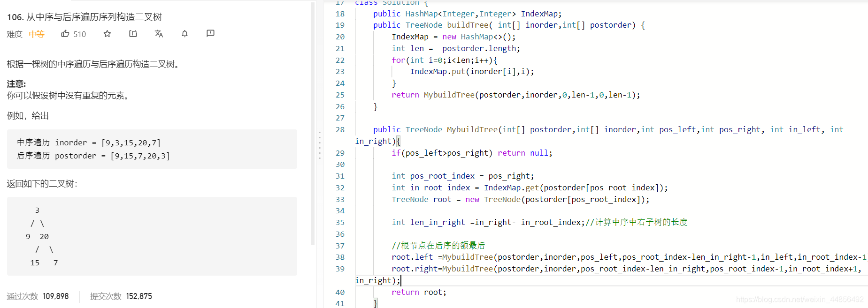
Task: Click line number 28 in the gutter
Action: [340, 130]
